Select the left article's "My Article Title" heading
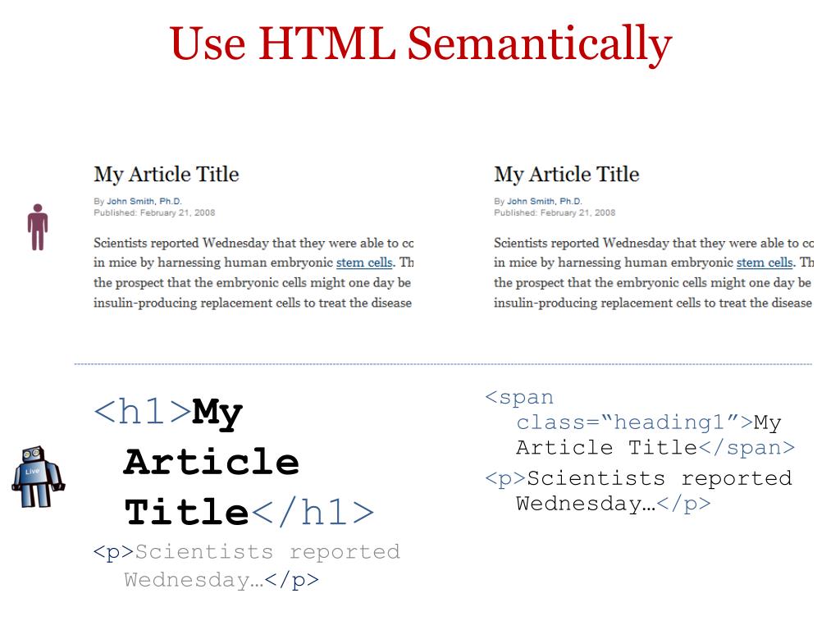 tap(167, 175)
